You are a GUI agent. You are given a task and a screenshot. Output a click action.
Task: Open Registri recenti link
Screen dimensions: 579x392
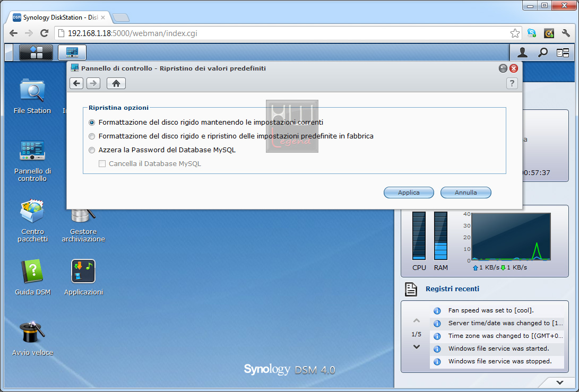coord(452,289)
